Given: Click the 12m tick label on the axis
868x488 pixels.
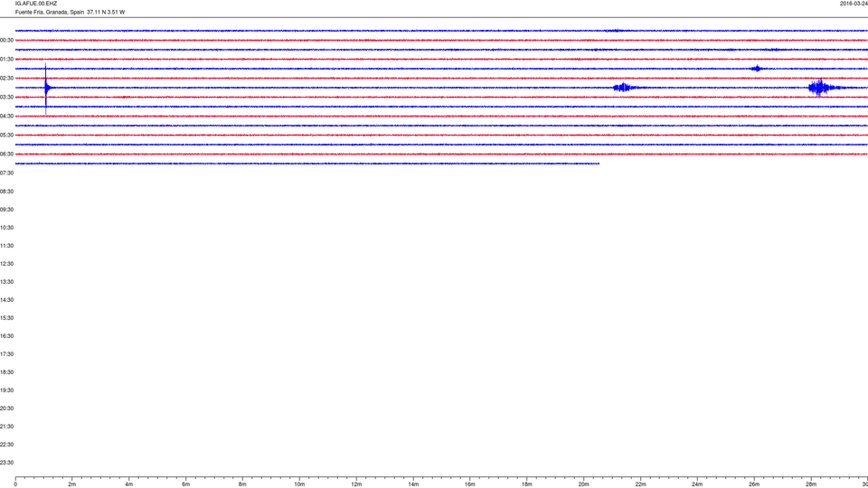Looking at the screenshot, I should click(356, 484).
